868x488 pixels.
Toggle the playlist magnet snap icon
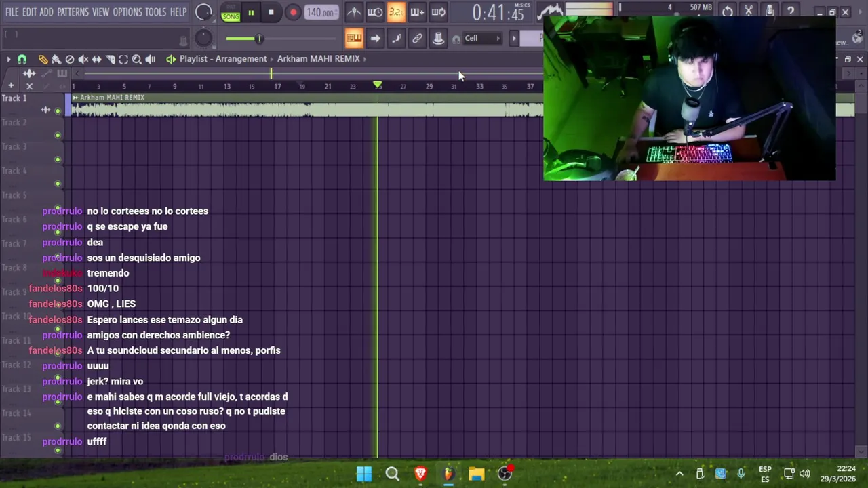pyautogui.click(x=22, y=59)
